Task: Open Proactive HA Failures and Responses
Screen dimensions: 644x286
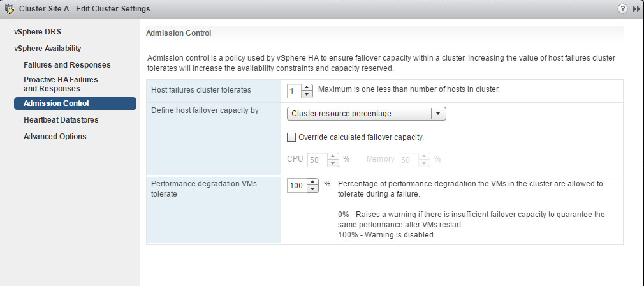Action: click(x=61, y=84)
